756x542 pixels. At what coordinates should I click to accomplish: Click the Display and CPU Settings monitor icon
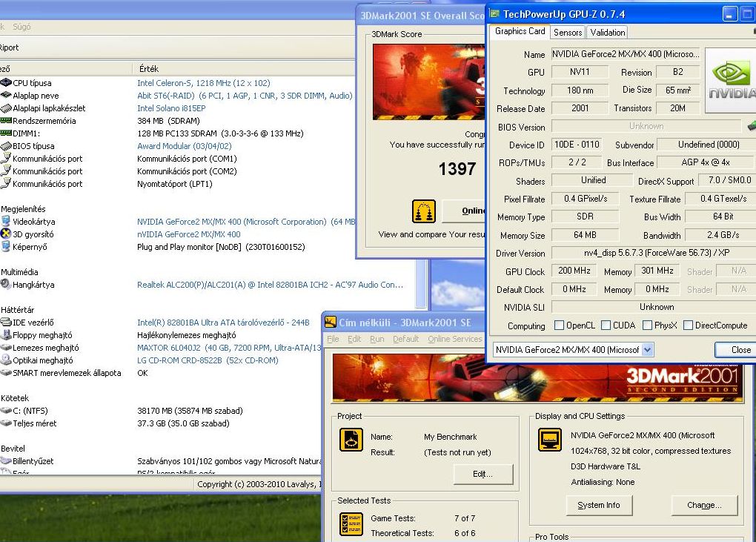[549, 439]
